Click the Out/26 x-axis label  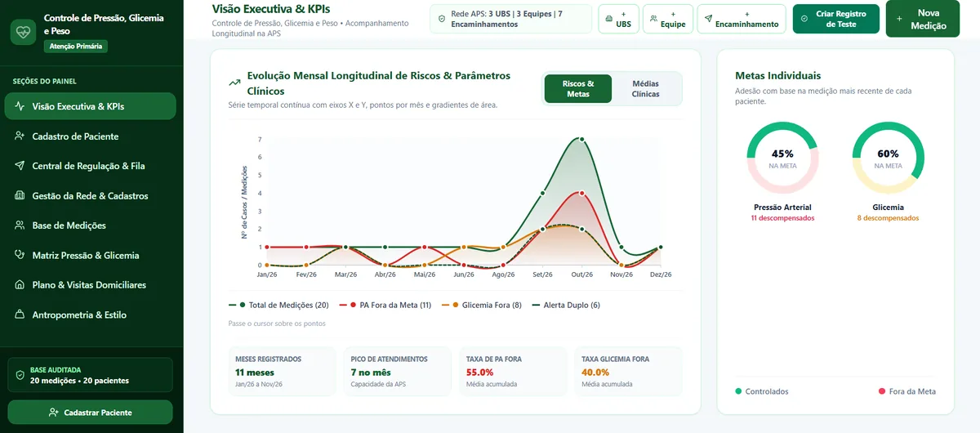[x=581, y=275]
